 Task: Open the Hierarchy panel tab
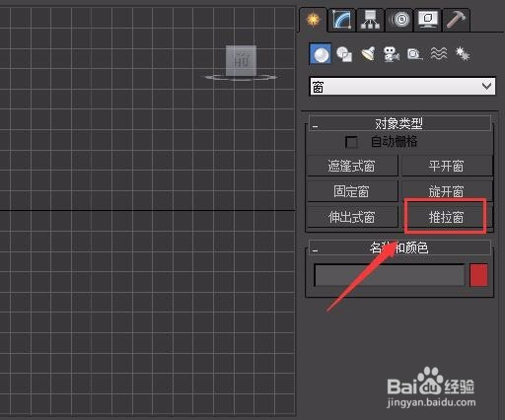[371, 20]
